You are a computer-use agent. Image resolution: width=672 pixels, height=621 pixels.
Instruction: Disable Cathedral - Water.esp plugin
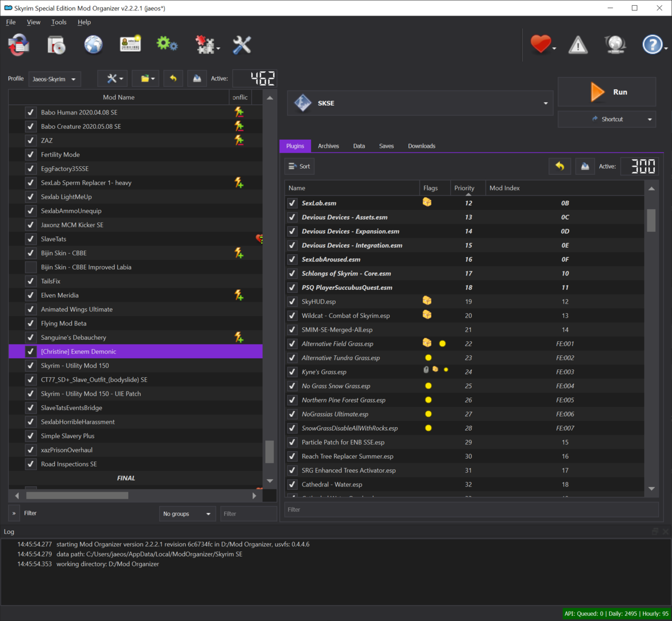click(x=292, y=484)
